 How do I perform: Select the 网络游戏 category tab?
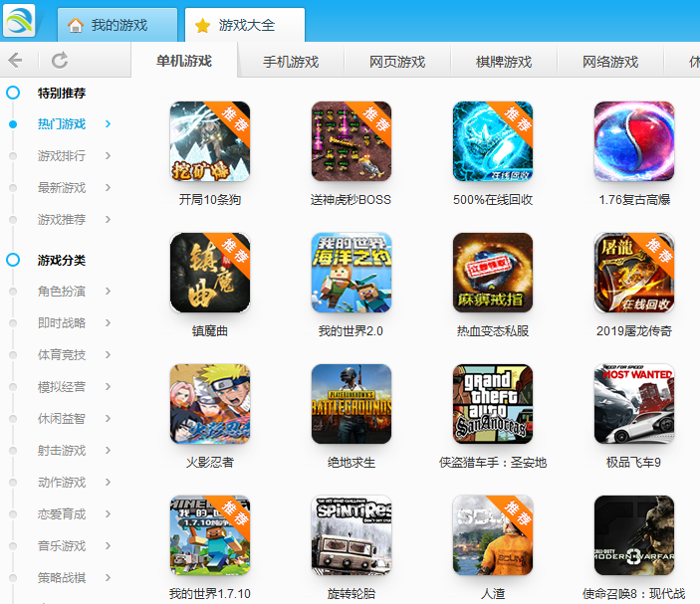coord(610,62)
